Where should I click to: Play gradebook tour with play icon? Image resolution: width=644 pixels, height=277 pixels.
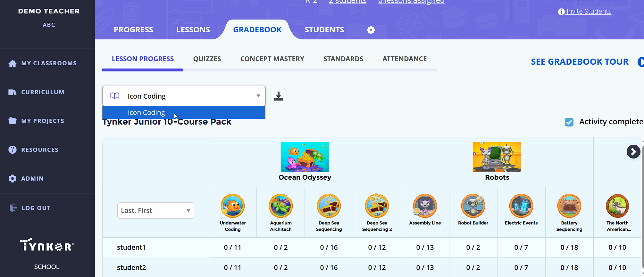coord(641,62)
